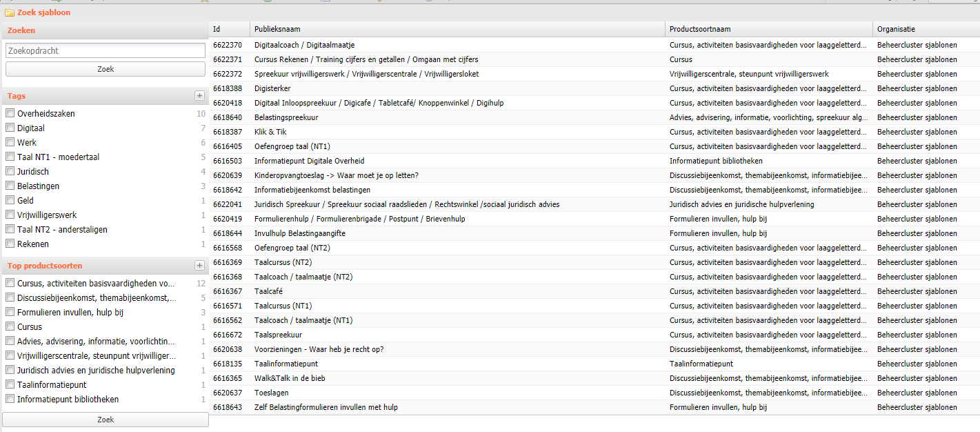Sort by the Organisatie column header

926,29
